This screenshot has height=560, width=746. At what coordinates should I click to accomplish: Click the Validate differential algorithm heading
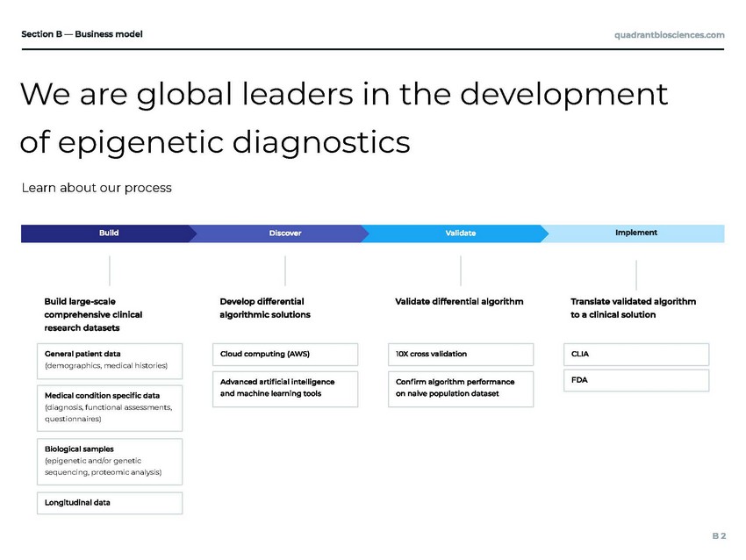tap(459, 301)
